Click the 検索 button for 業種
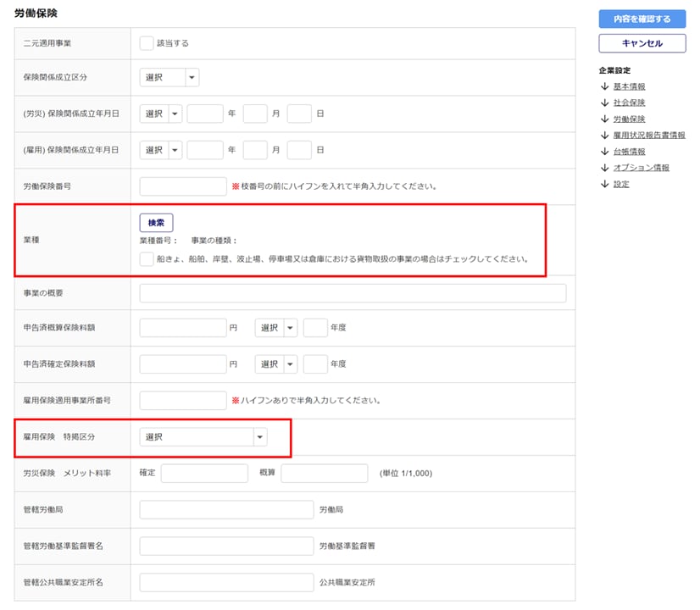 tap(156, 223)
